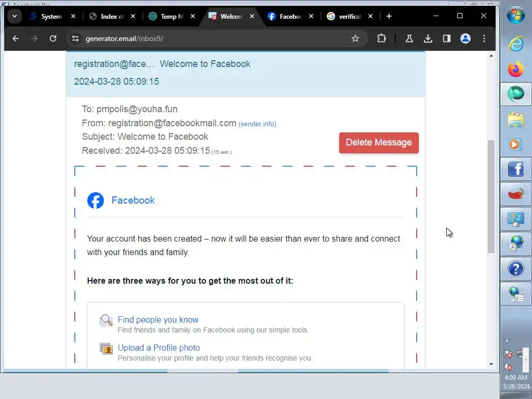This screenshot has width=532, height=399.
Task: Open a new browser tab
Action: 389,16
